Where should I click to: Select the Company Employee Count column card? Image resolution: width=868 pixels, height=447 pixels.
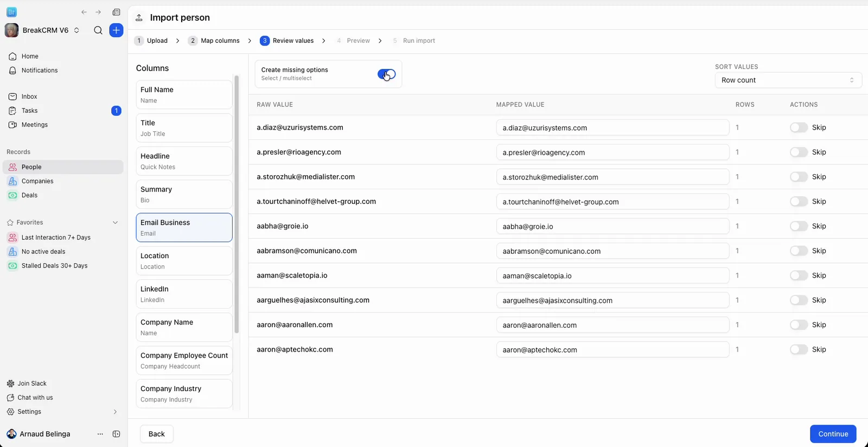[x=184, y=361]
